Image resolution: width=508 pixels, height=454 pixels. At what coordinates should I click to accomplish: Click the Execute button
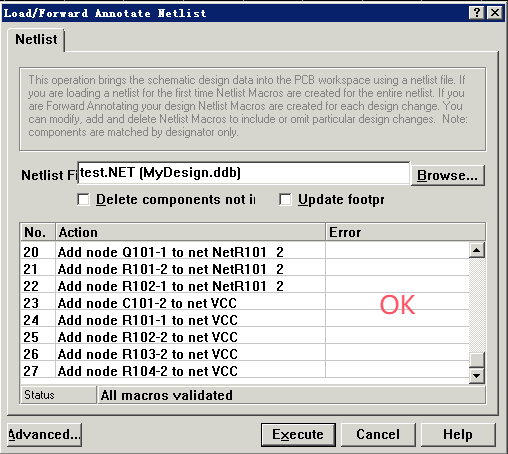pos(298,435)
